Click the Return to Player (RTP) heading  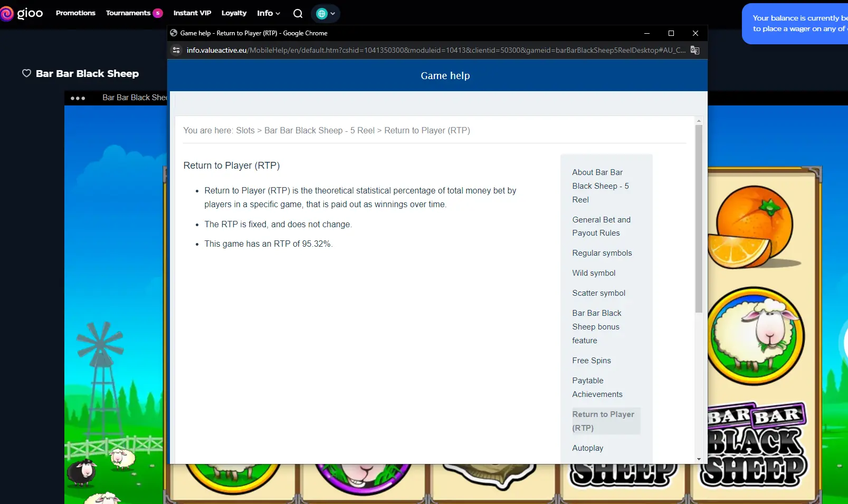232,166
